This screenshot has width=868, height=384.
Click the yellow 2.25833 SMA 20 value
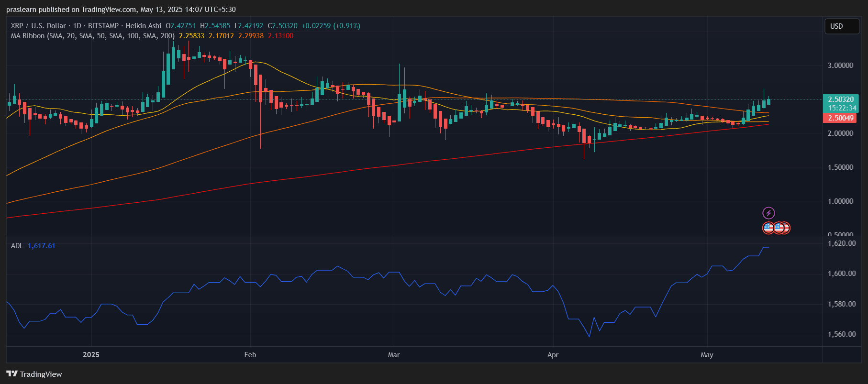point(191,36)
